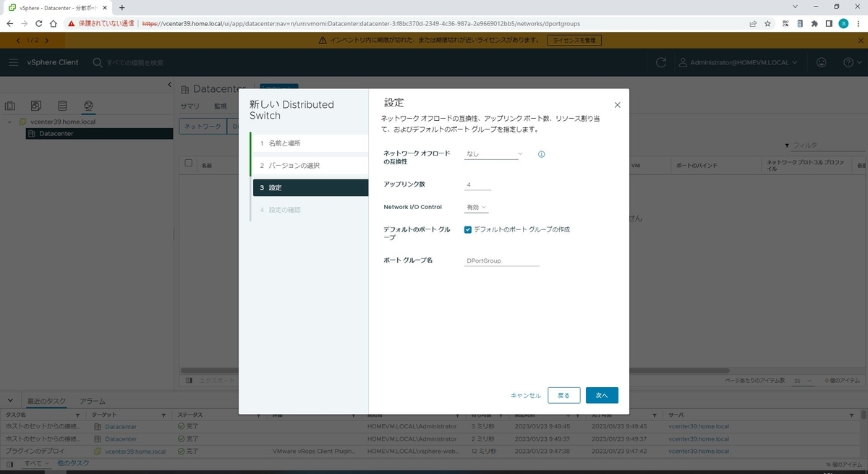Open the vSphere Client hamburger menu
This screenshot has width=868, height=474.
click(14, 63)
